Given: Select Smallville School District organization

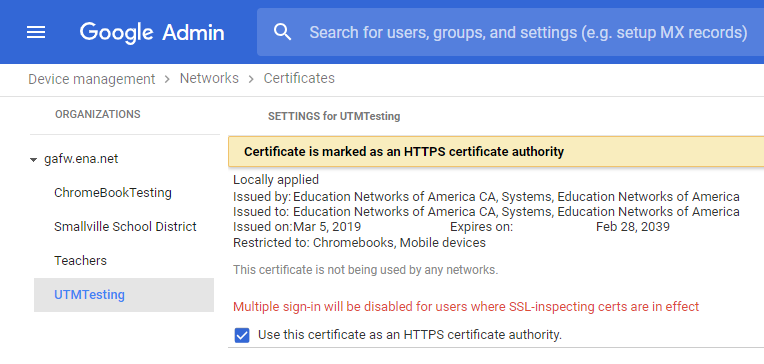Looking at the screenshot, I should [x=125, y=227].
